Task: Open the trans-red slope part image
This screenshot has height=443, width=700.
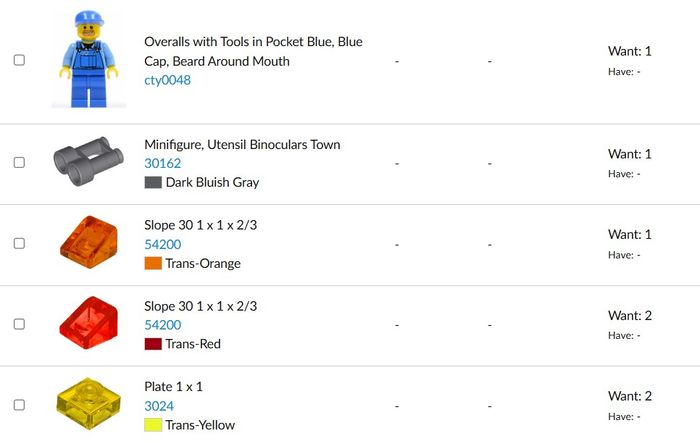Action: (x=88, y=324)
